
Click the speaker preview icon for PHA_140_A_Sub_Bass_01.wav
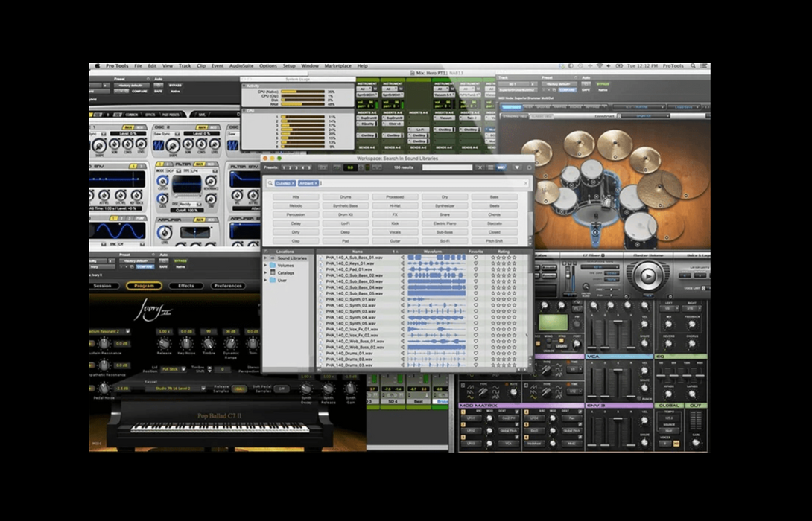402,258
